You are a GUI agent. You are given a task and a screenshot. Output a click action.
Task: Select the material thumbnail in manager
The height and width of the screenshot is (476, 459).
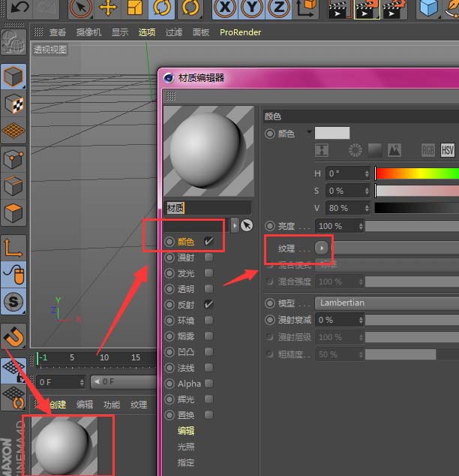64,445
